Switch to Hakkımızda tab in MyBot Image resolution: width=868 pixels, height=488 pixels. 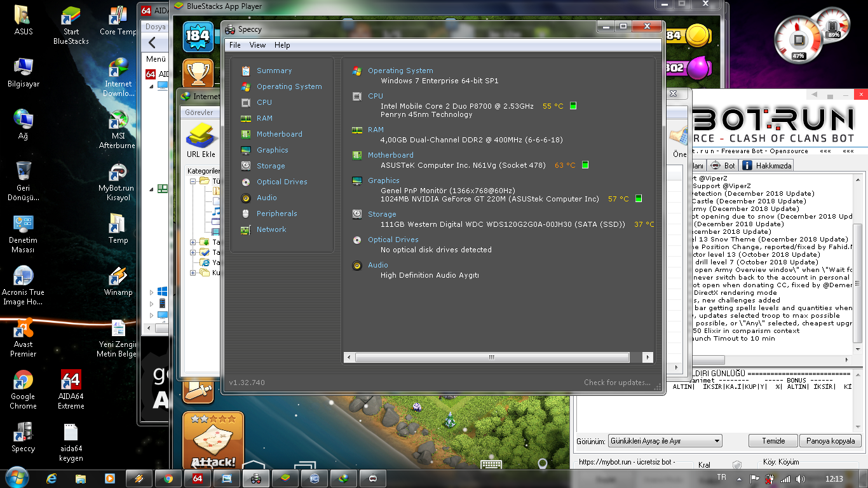click(x=767, y=165)
